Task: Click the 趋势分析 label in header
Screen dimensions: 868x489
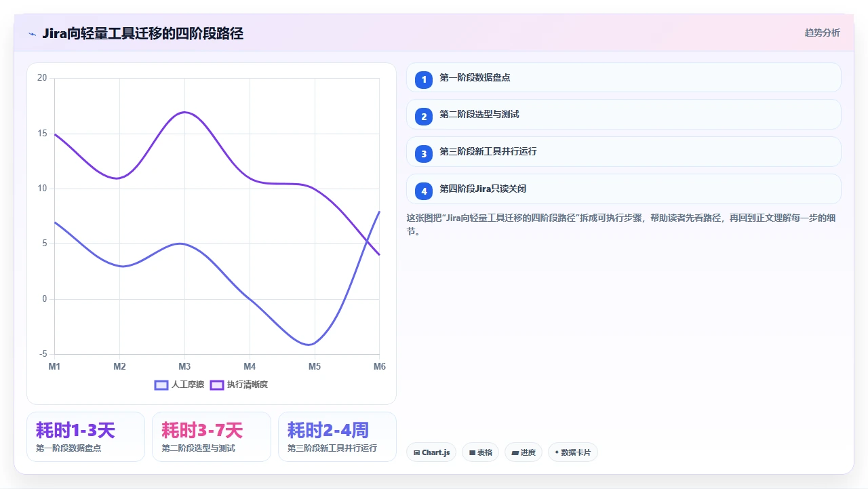Action: (822, 33)
